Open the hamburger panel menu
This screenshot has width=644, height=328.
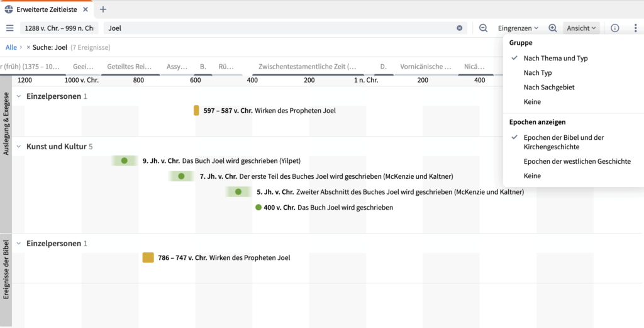[x=9, y=28]
